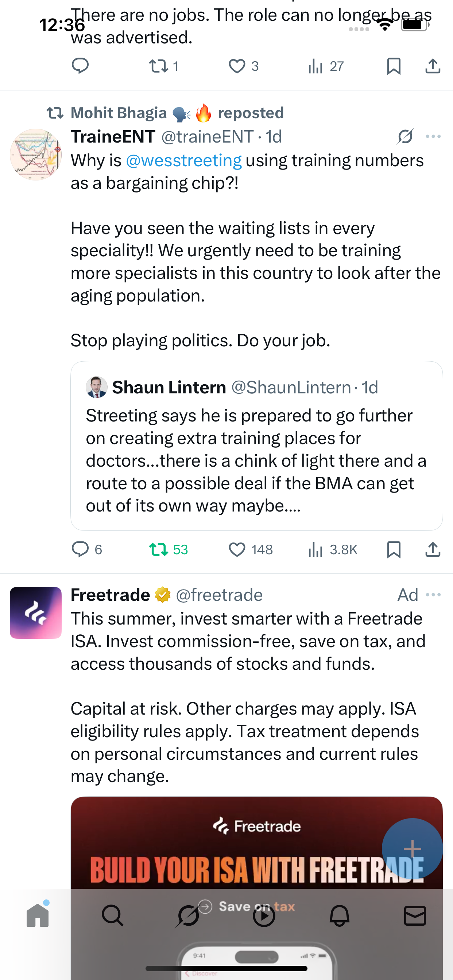Open Grok from bottom navigation
Image resolution: width=453 pixels, height=980 pixels.
click(188, 915)
